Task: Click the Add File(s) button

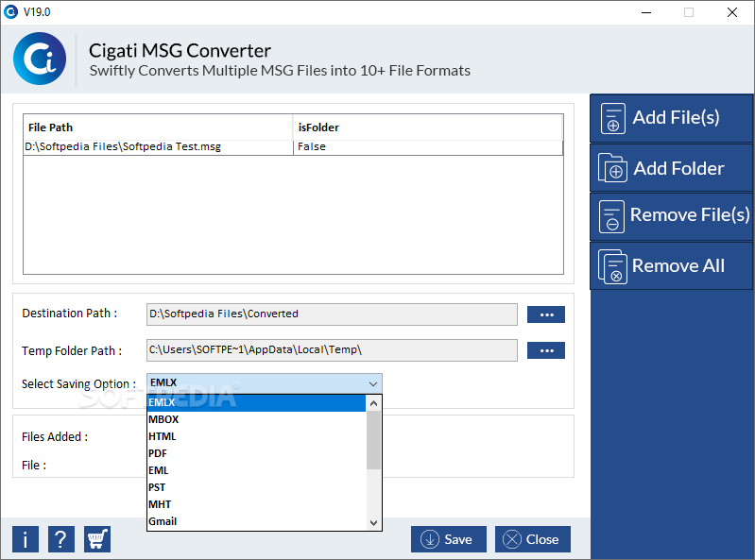Action: click(x=671, y=118)
